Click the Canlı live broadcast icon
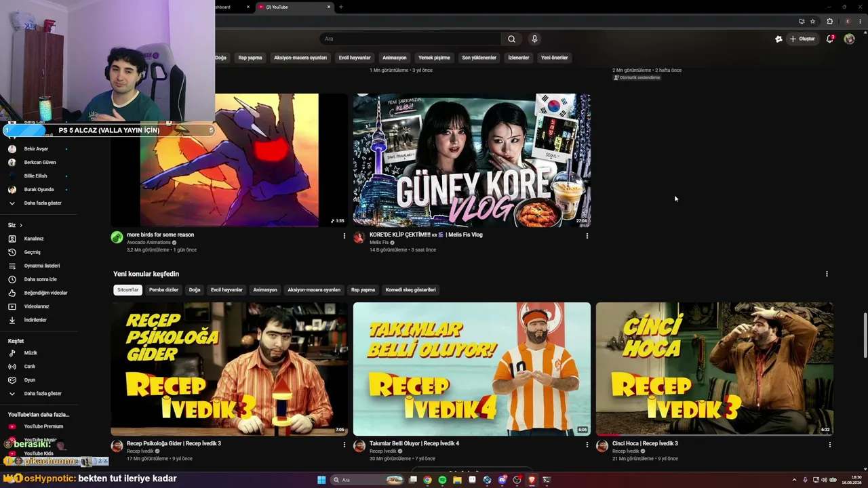The image size is (868, 488). pos(12,367)
